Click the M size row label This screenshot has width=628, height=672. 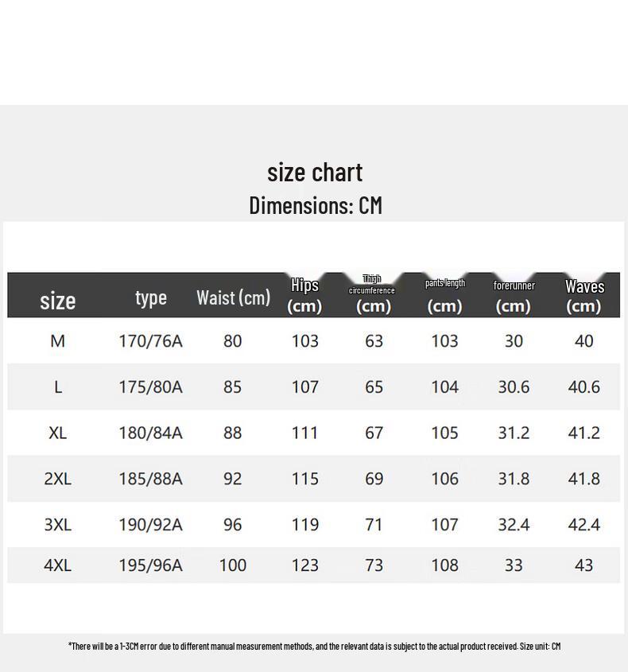click(58, 341)
